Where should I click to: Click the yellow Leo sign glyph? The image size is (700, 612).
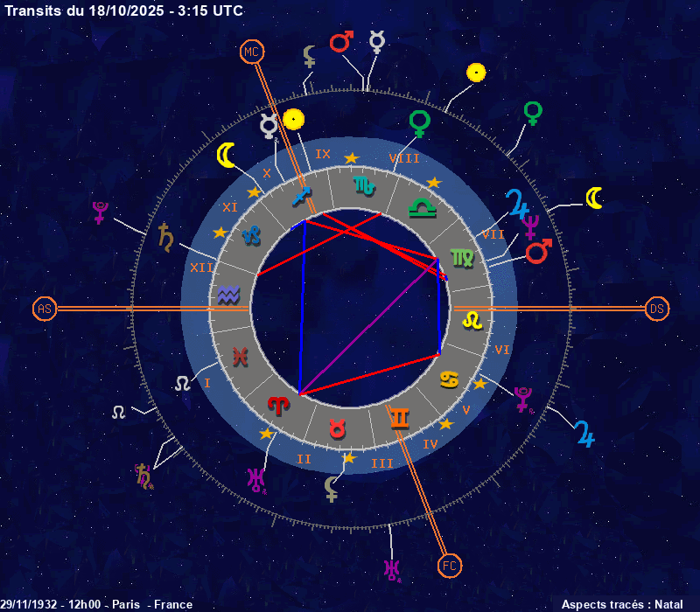coord(472,320)
